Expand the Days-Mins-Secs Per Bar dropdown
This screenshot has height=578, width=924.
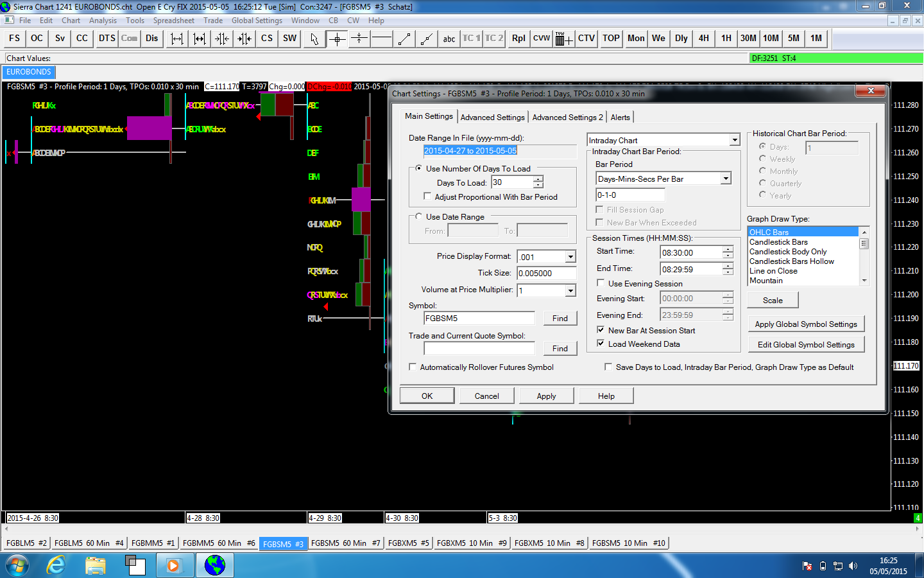click(726, 179)
